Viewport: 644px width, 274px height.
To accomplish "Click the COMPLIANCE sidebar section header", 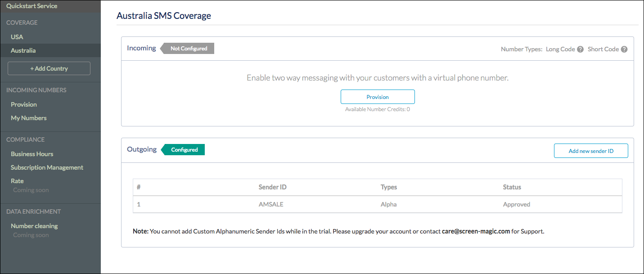I will tap(26, 139).
